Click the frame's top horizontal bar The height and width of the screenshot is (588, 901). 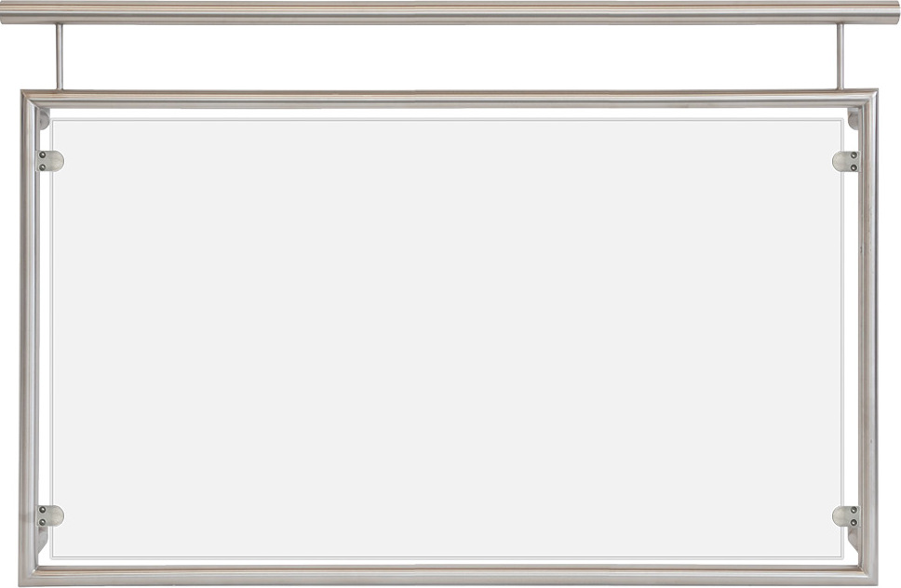click(449, 99)
